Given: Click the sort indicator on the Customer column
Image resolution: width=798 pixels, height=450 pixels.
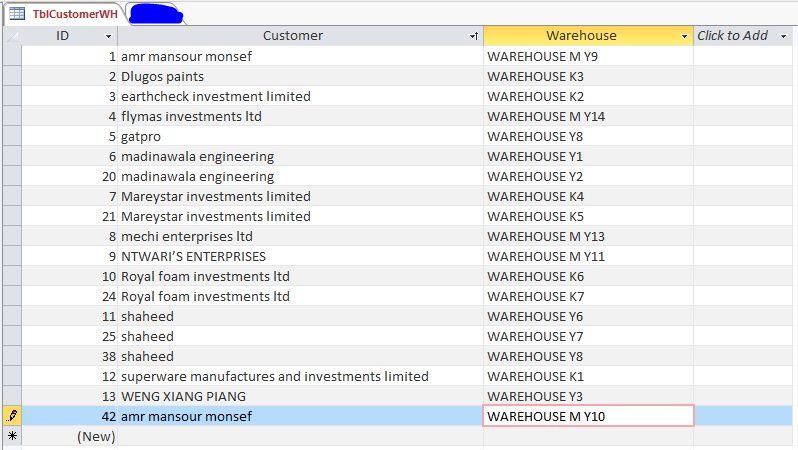Looking at the screenshot, I should click(474, 36).
